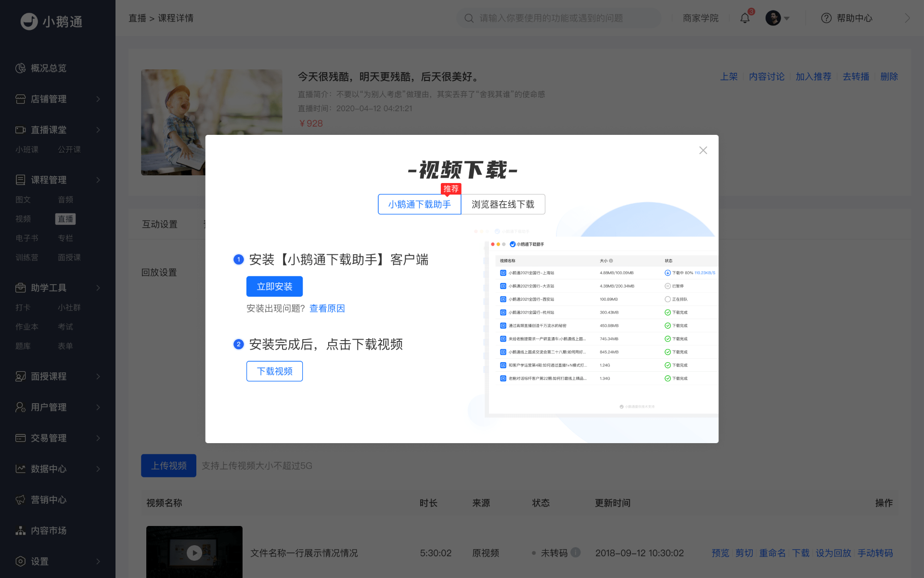The height and width of the screenshot is (578, 924).
Task: Open 小班课 submenu item
Action: click(27, 149)
